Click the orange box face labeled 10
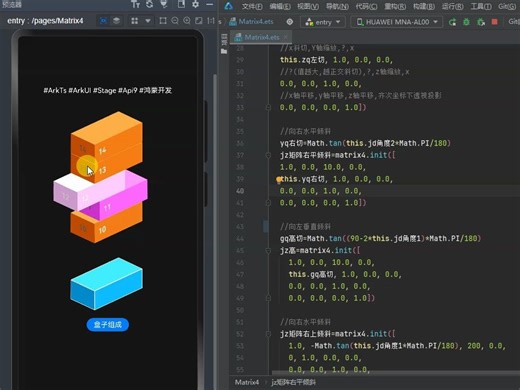Image resolution: width=520 pixels, height=390 pixels. (118, 223)
